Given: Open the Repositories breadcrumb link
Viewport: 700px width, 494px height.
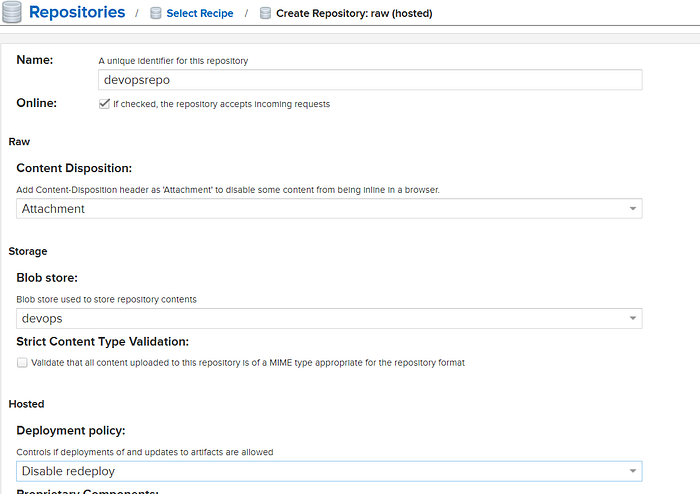Looking at the screenshot, I should tap(77, 12).
